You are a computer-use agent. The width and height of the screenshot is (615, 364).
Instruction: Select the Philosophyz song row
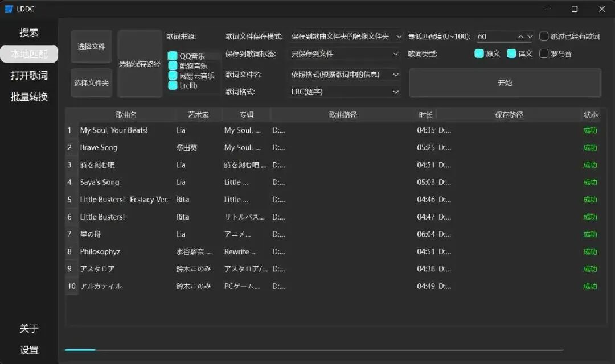coord(333,251)
